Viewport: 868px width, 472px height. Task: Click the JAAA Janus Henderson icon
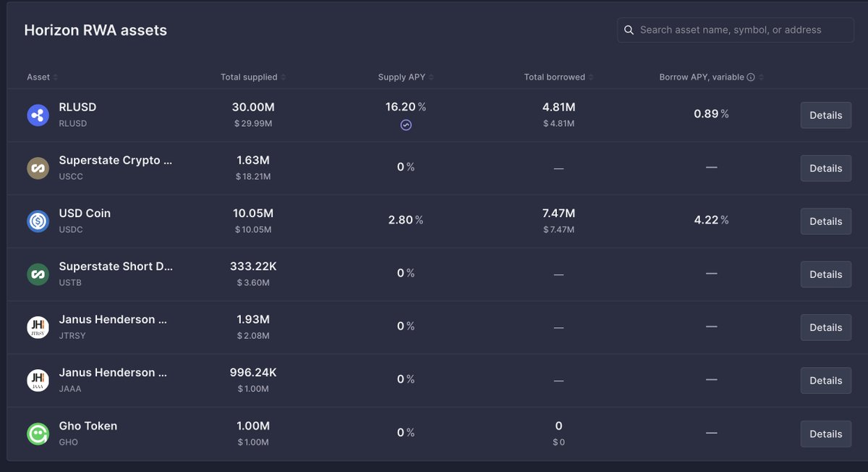tap(38, 381)
